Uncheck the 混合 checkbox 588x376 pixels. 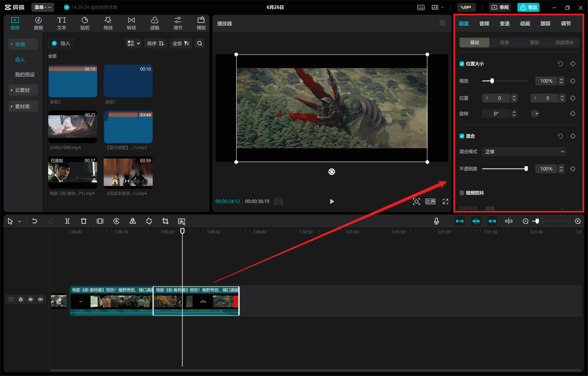click(x=462, y=136)
